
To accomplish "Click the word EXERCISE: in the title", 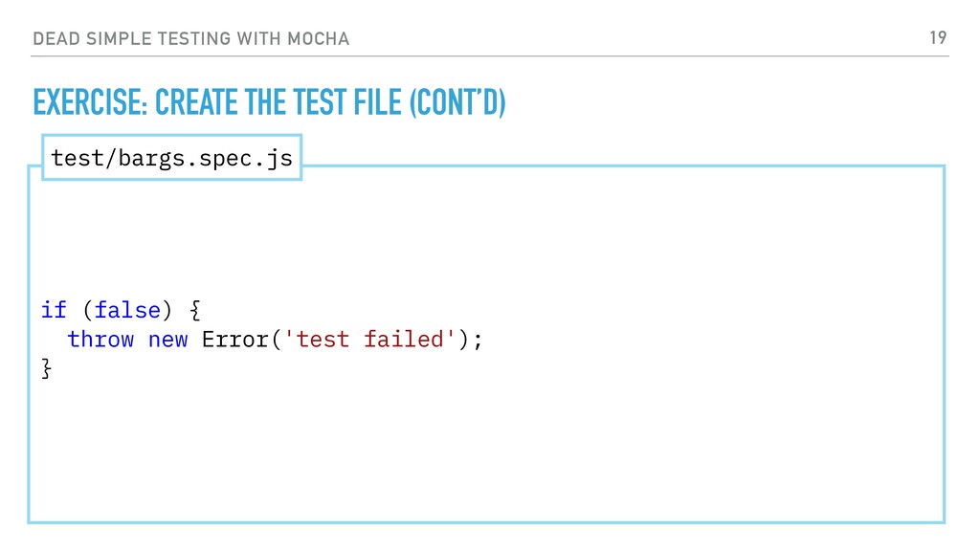I will (90, 102).
